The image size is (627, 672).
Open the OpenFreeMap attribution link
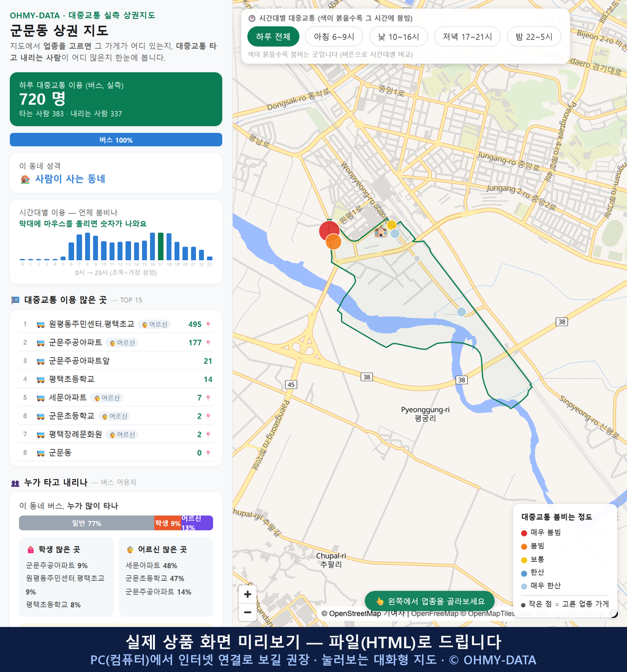click(435, 614)
